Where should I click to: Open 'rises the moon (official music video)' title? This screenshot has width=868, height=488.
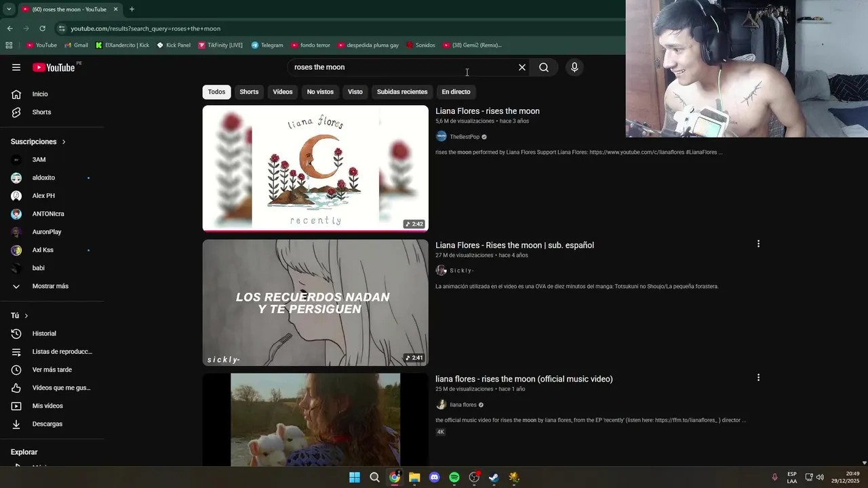pos(524,379)
